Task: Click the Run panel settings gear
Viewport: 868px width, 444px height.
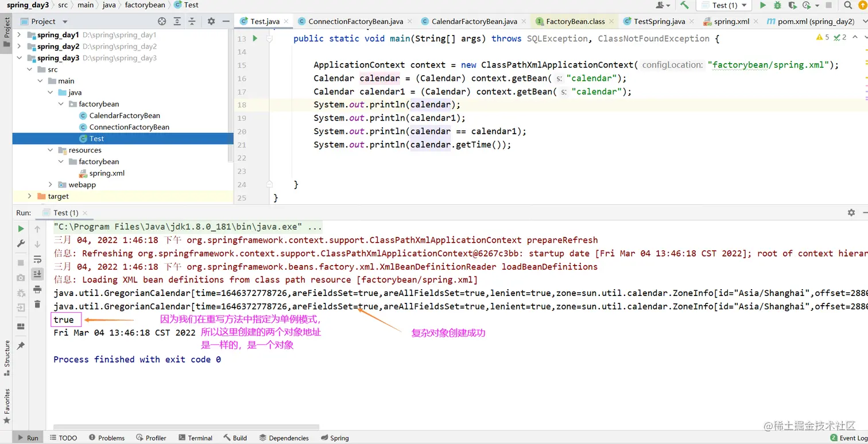Action: pyautogui.click(x=851, y=212)
